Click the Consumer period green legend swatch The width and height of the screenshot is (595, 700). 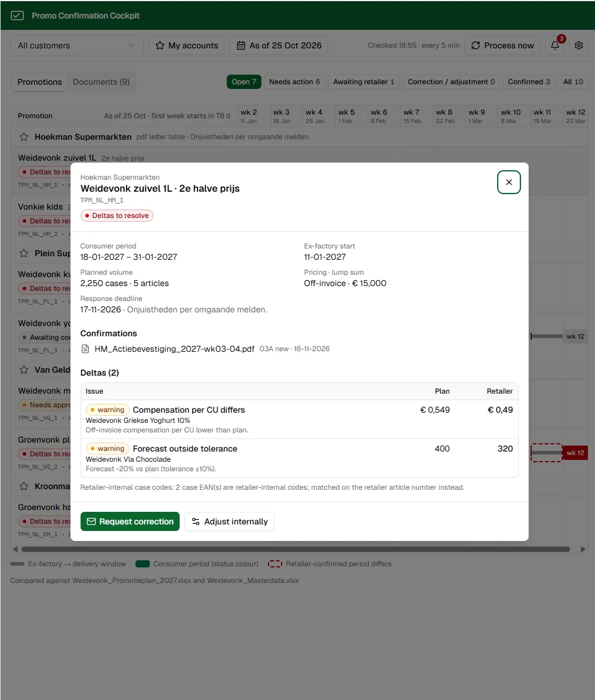pos(142,564)
